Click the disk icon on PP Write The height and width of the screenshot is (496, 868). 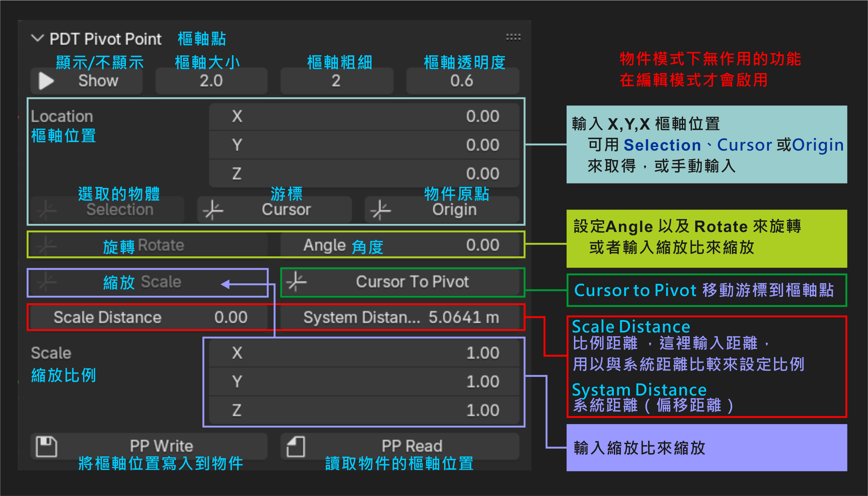tap(46, 446)
